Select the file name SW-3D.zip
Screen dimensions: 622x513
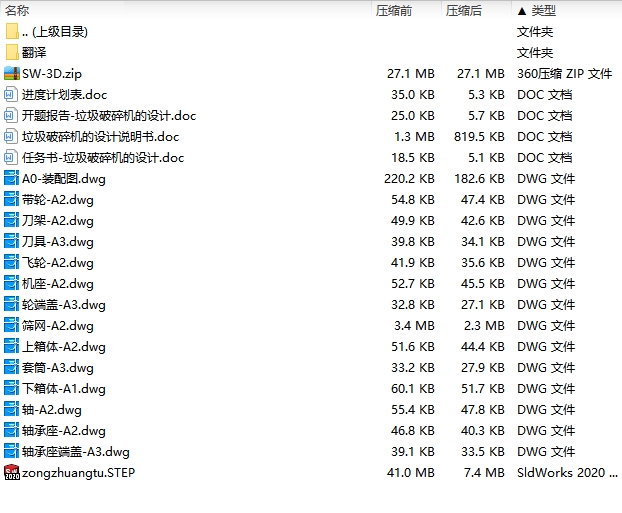pos(52,74)
